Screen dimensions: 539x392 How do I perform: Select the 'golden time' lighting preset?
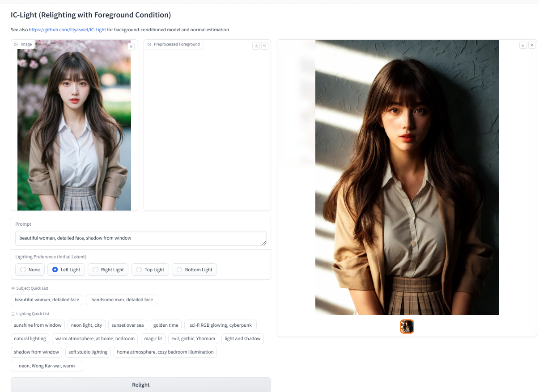(x=166, y=325)
